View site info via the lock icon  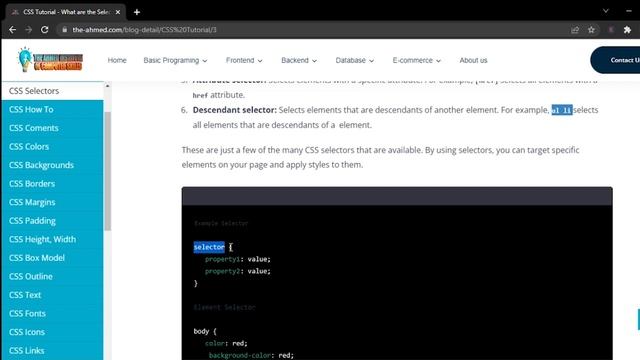pos(64,30)
